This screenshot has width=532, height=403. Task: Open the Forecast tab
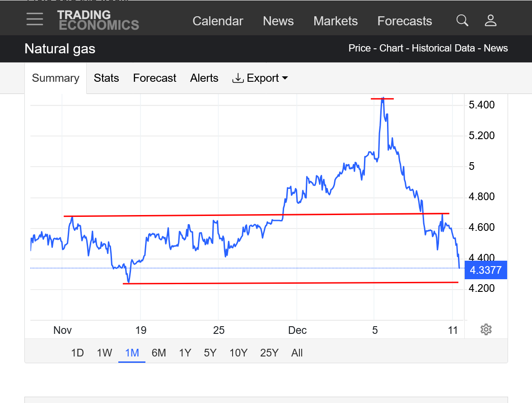(154, 78)
